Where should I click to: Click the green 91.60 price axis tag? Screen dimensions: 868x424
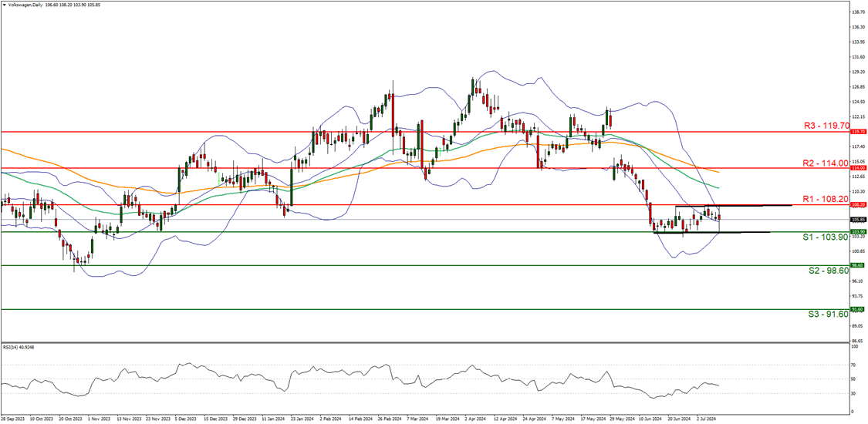pos(856,309)
